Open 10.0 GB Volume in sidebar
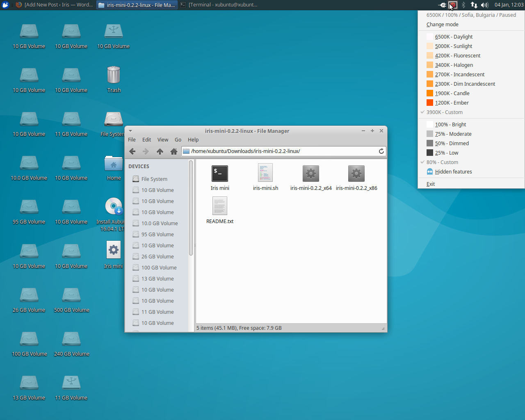 159,223
